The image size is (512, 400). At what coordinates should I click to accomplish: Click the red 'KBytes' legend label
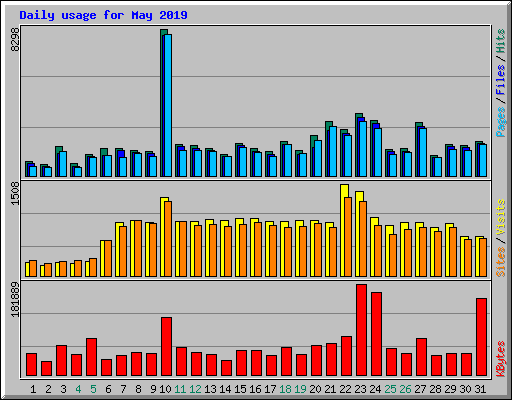pos(501,359)
